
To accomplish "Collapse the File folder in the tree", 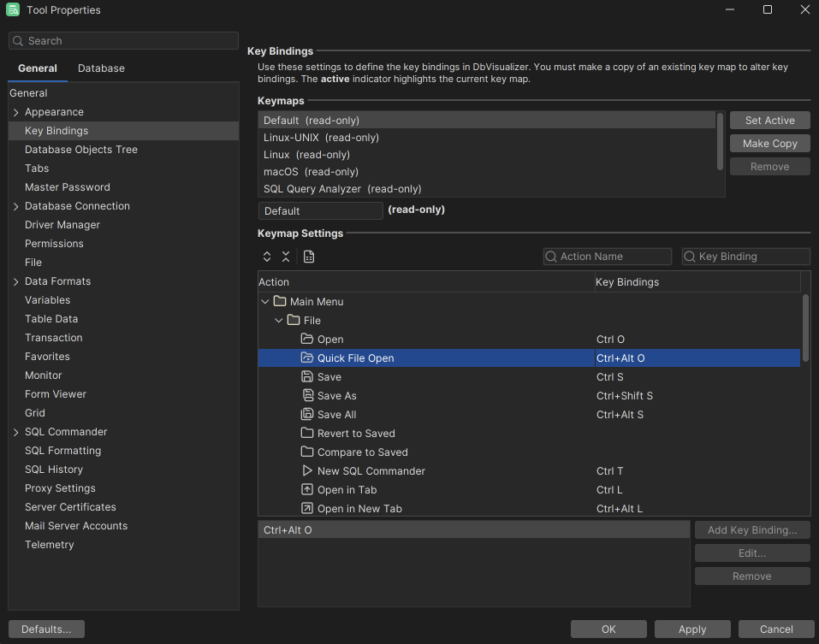I will [x=278, y=320].
